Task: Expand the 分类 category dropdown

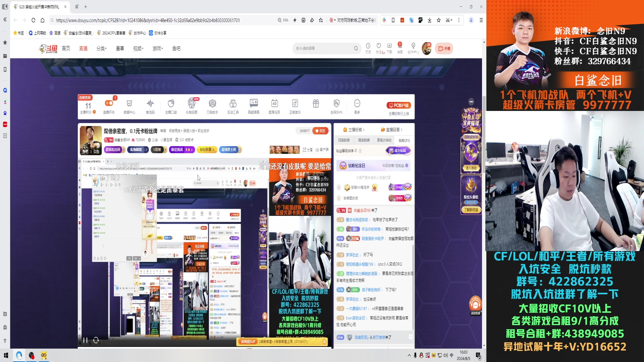Action: click(101, 49)
